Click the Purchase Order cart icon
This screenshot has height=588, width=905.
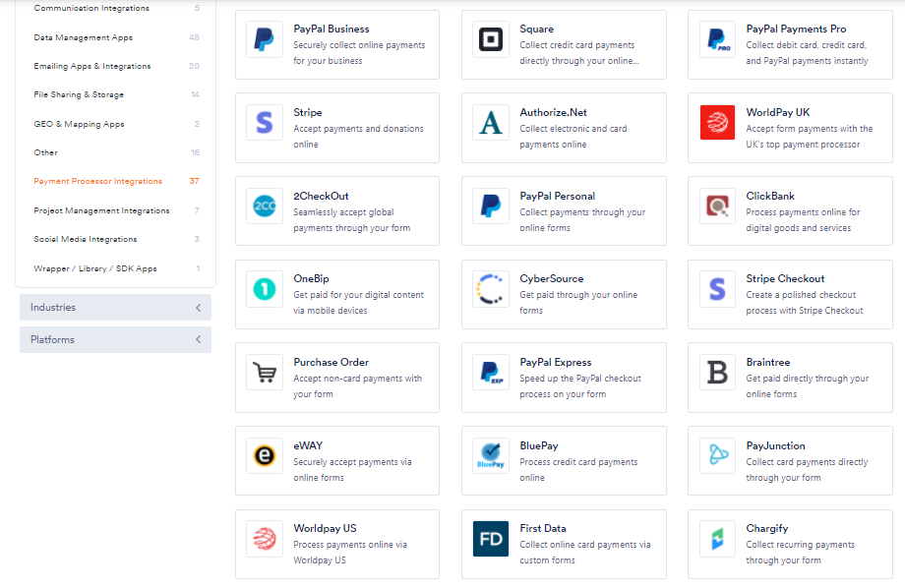265,373
